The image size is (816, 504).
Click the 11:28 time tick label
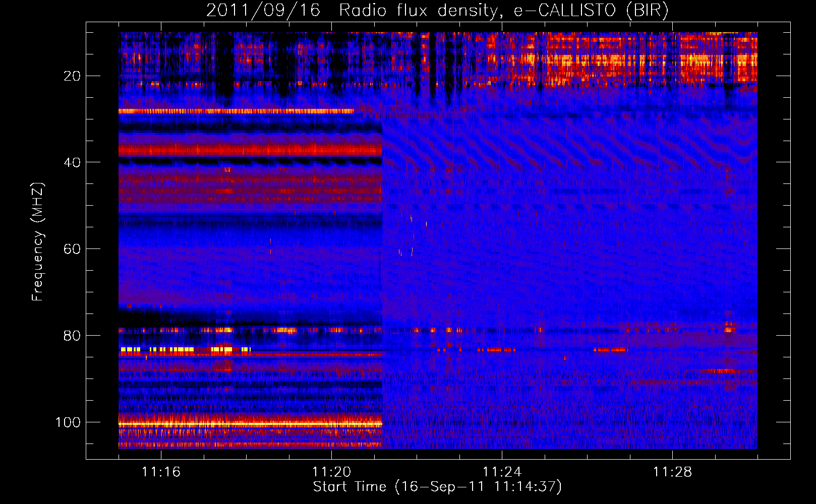coord(672,472)
